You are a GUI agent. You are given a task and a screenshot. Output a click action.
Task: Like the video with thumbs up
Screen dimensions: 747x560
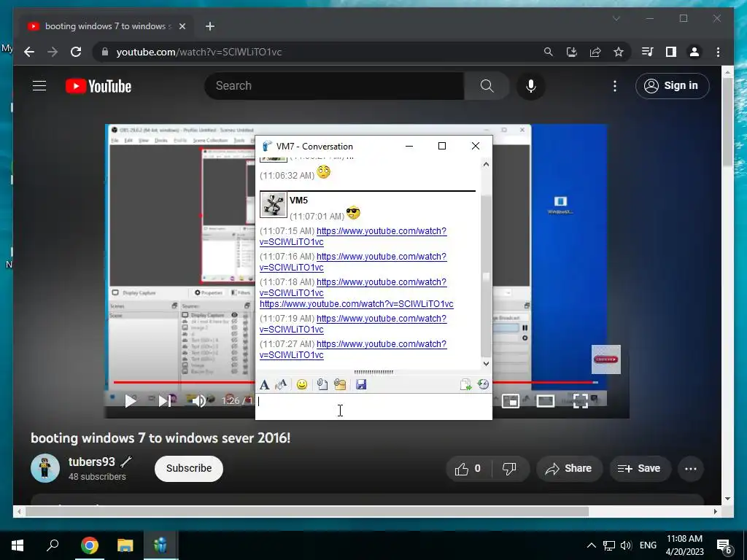tap(468, 469)
